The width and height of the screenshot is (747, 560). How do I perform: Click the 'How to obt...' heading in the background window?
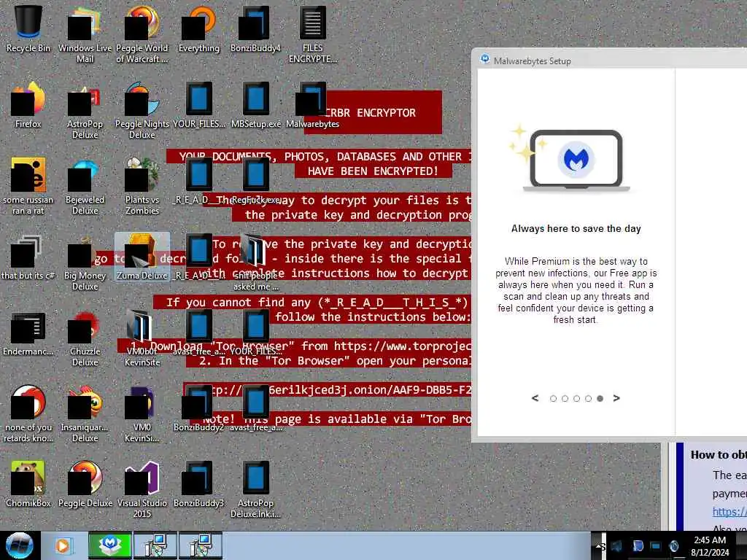pyautogui.click(x=719, y=455)
